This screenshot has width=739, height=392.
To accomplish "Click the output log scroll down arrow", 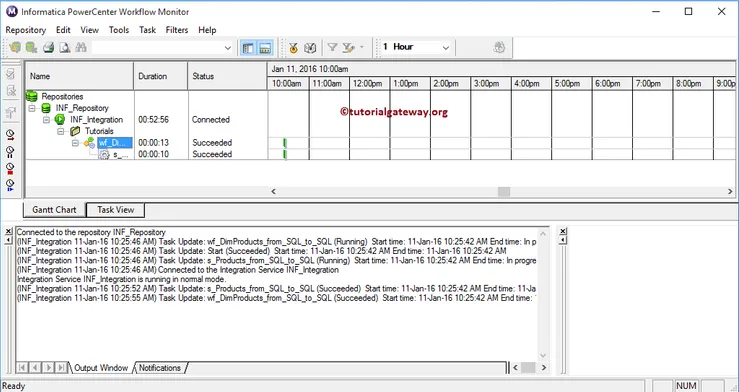I will [x=543, y=355].
